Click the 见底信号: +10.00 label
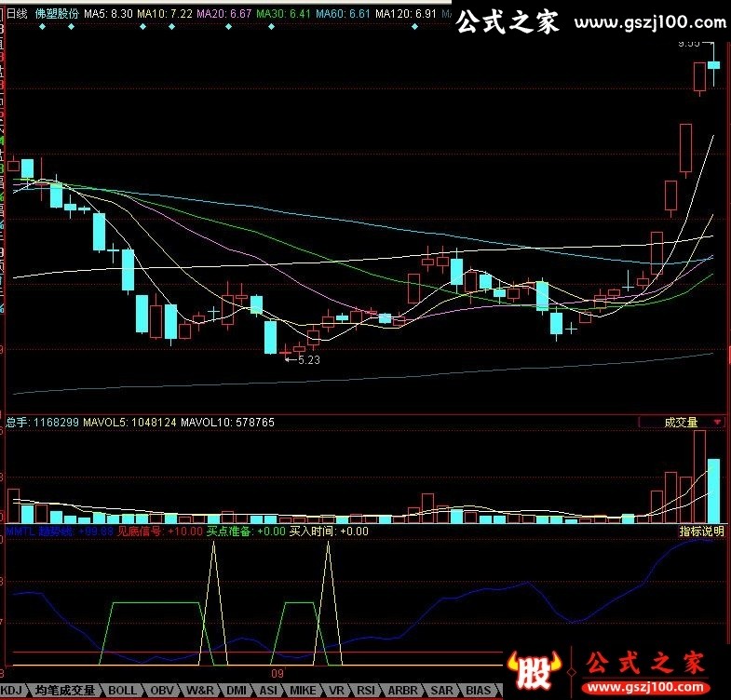This screenshot has width=731, height=700. [160, 532]
